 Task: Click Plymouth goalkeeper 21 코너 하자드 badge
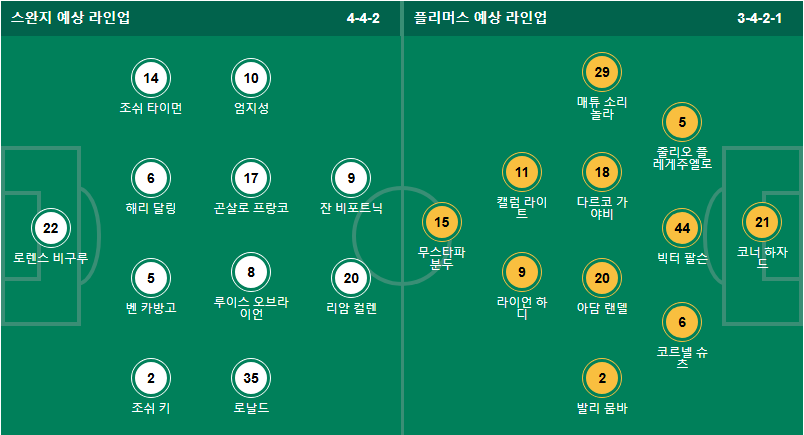pyautogui.click(x=762, y=222)
